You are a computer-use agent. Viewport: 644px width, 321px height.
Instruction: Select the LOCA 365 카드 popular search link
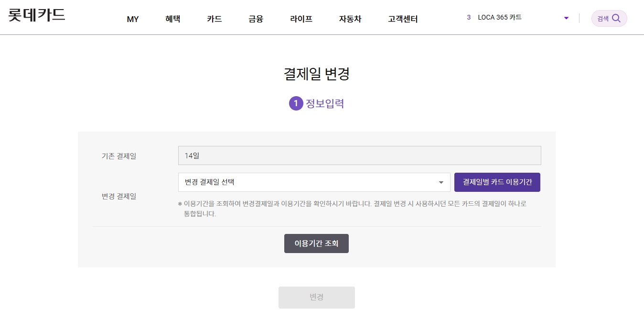click(500, 17)
